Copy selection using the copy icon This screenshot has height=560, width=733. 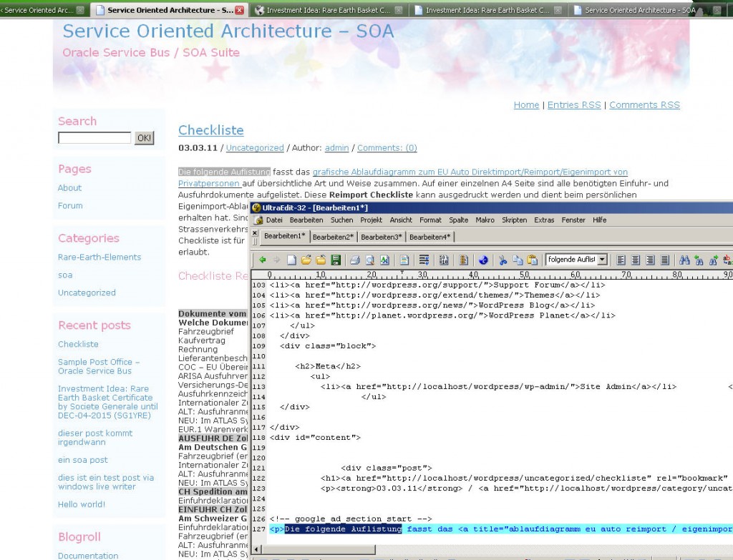click(x=518, y=260)
